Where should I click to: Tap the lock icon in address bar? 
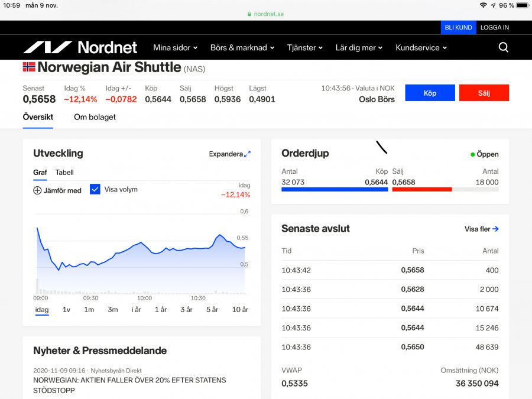click(x=249, y=14)
